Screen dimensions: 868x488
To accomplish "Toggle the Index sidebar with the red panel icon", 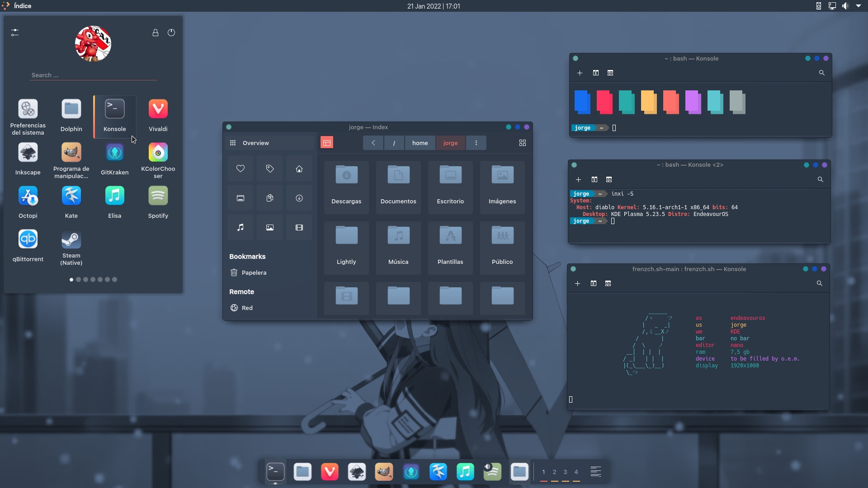I will [327, 142].
